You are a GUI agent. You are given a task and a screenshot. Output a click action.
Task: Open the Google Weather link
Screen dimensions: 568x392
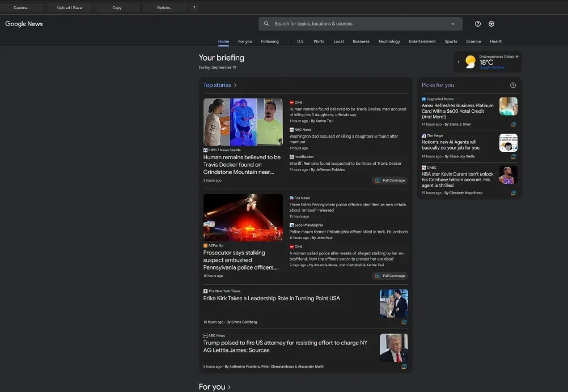pyautogui.click(x=491, y=67)
